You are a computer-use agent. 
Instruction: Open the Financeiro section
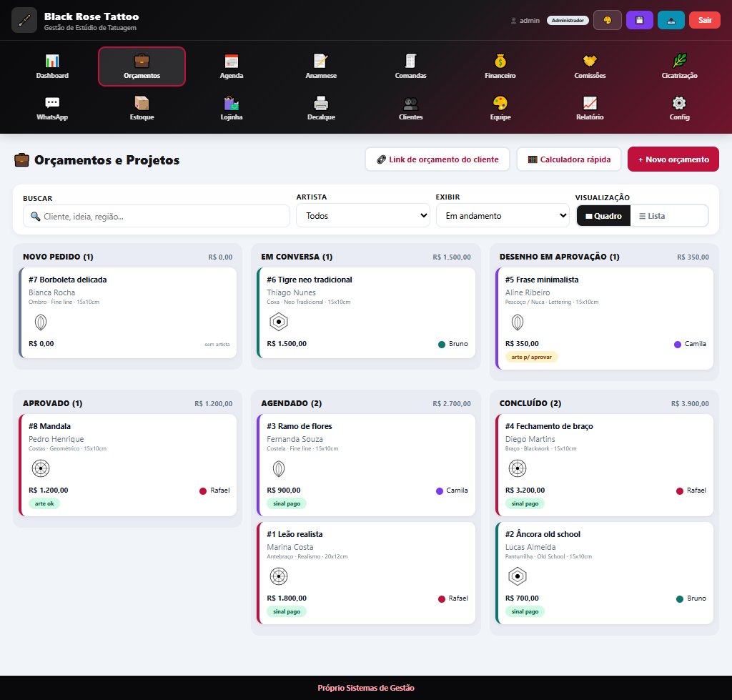[500, 66]
